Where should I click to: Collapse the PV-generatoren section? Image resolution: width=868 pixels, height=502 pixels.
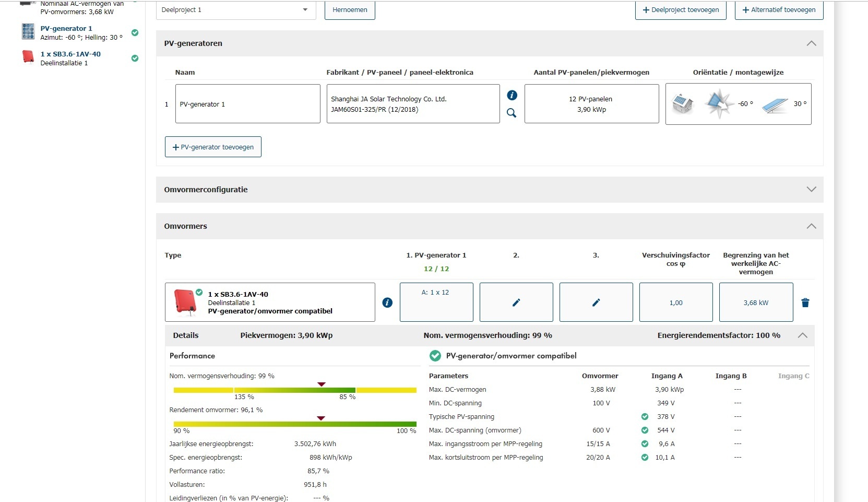pos(811,43)
